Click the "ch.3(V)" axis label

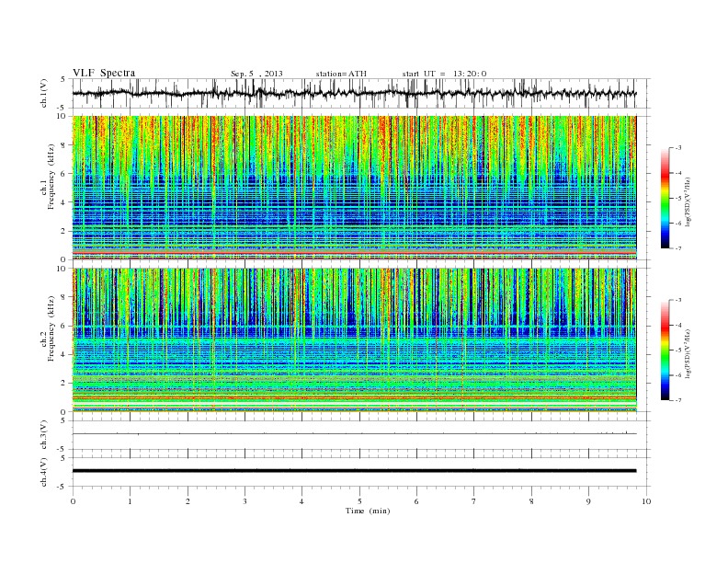point(44,434)
